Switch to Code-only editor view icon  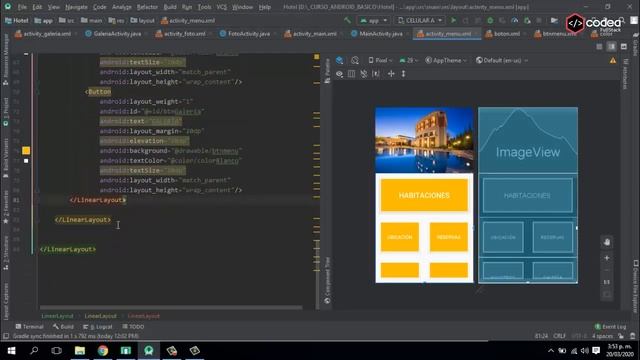coord(599,47)
